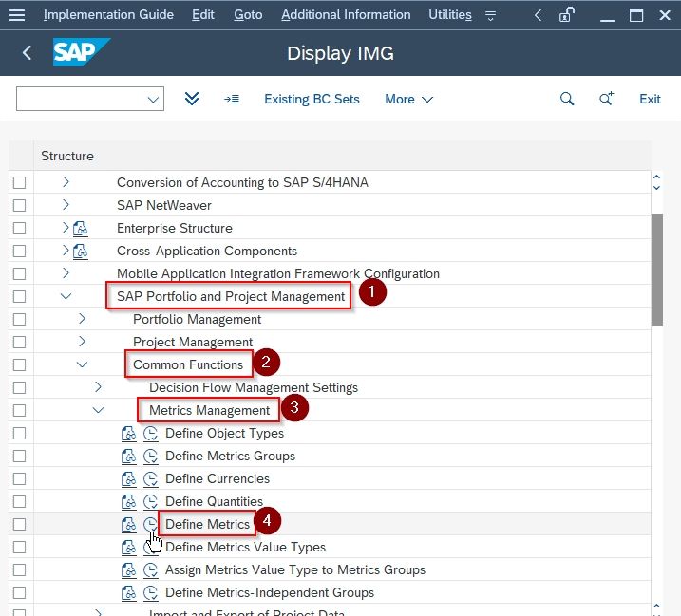Tick checkbox for Conversion of Accounting row

point(20,182)
